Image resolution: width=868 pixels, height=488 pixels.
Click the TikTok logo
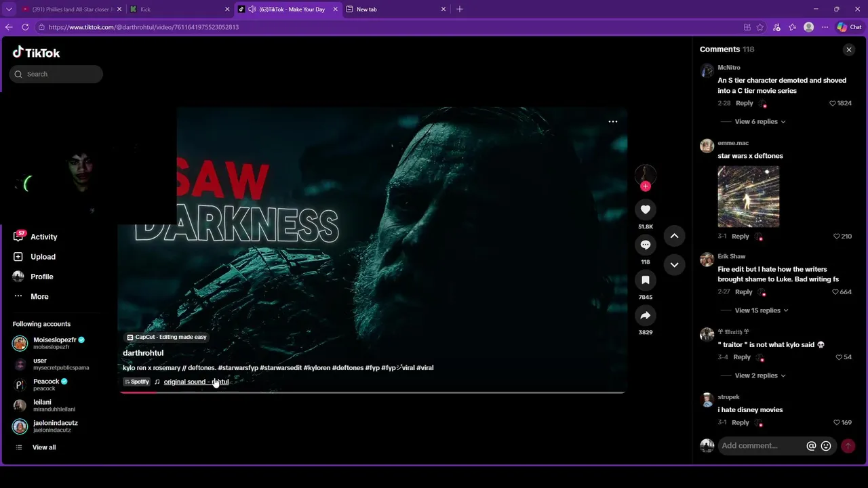pos(36,52)
